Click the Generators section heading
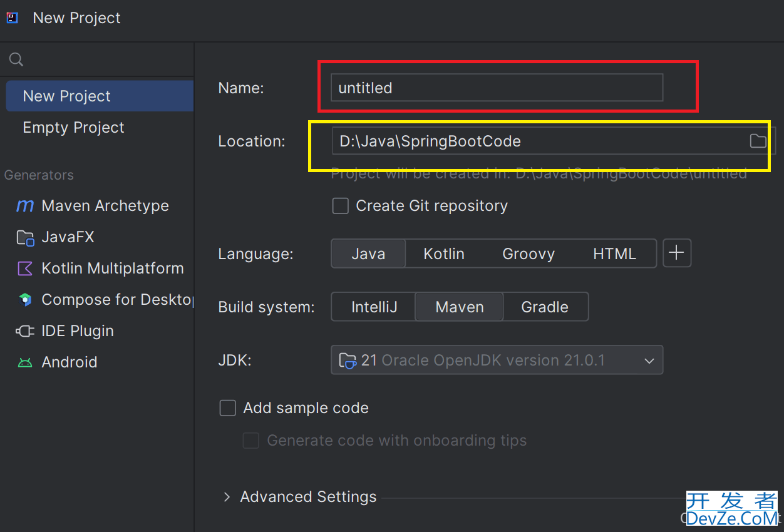The width and height of the screenshot is (784, 532). coord(39,175)
